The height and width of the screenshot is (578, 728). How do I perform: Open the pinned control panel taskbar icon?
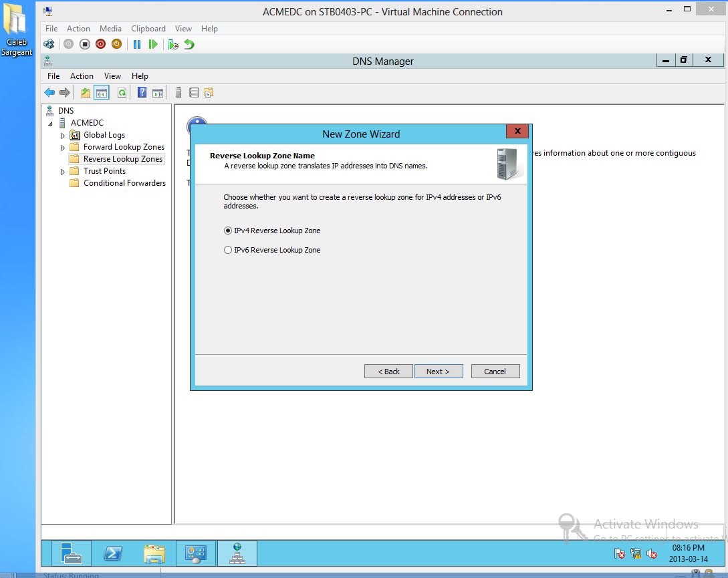click(195, 553)
